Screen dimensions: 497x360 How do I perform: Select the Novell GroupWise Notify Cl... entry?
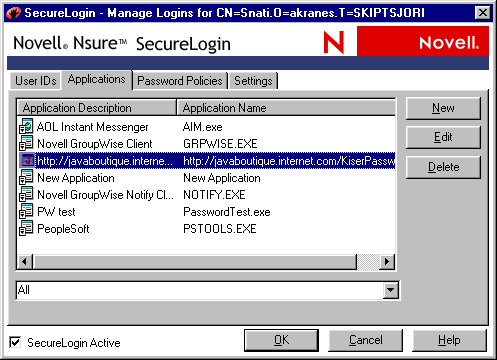pos(105,195)
